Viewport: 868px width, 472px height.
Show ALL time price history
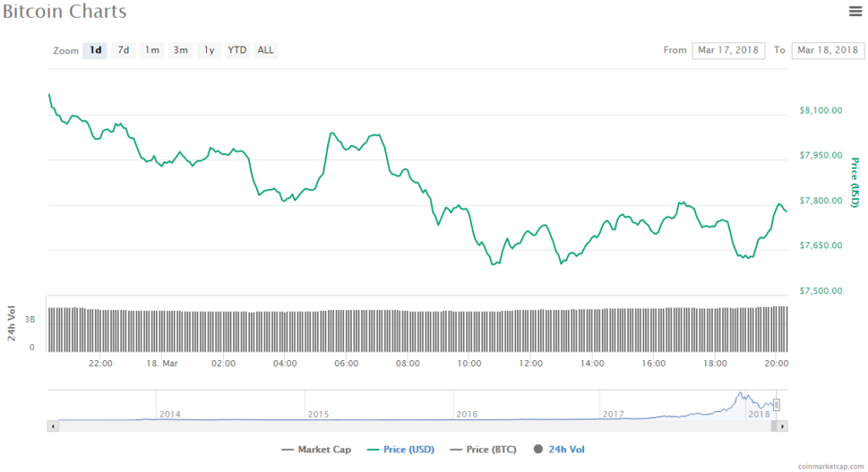[265, 50]
